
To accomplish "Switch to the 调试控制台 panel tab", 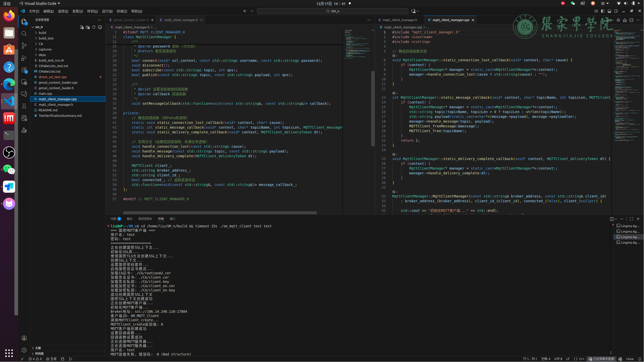I will pyautogui.click(x=145, y=219).
